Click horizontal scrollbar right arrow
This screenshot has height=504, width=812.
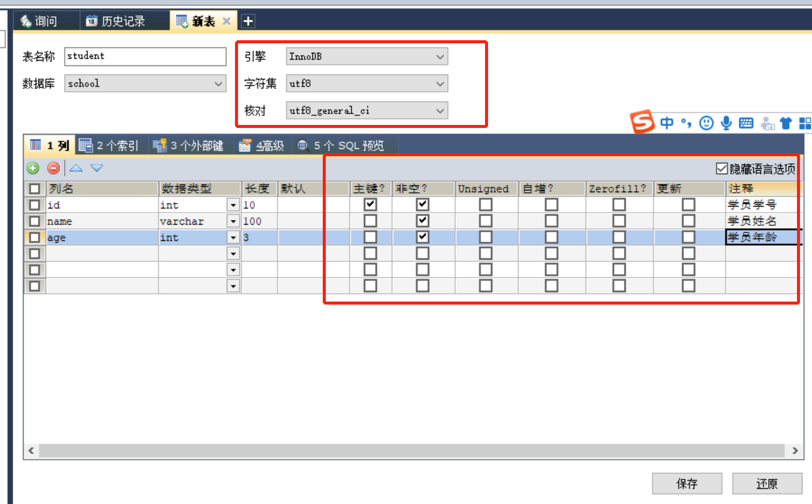[x=795, y=451]
